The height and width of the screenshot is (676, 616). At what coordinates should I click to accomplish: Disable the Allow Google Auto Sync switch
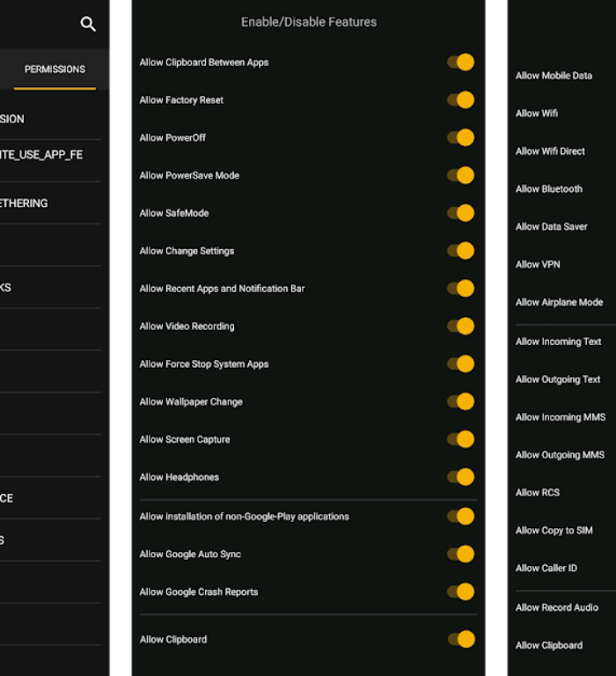pyautogui.click(x=460, y=555)
